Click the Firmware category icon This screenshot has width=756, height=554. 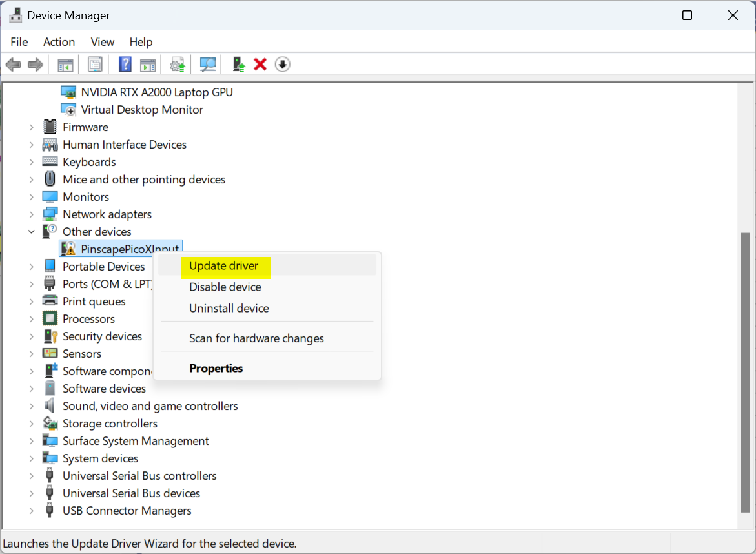[x=50, y=127]
